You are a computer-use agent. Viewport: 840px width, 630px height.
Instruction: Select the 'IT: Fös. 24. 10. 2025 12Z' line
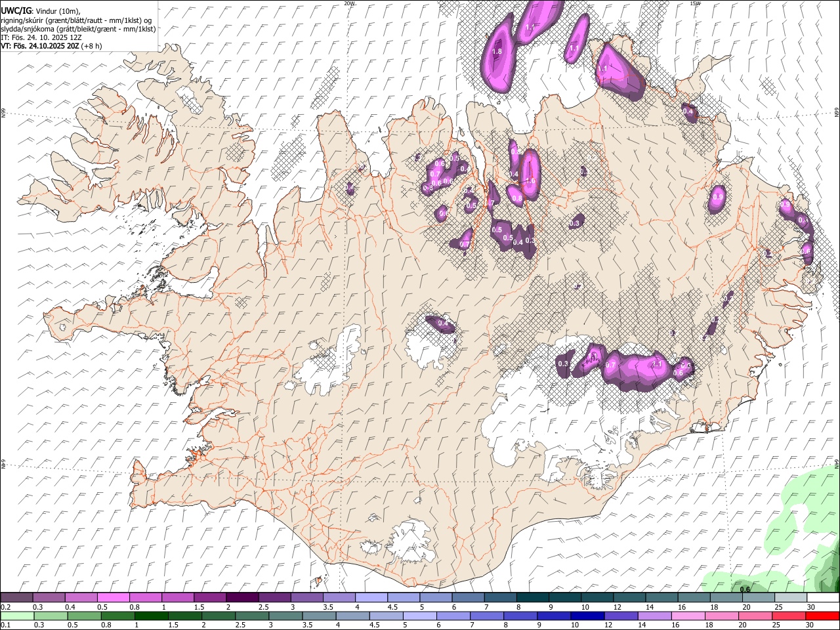(x=41, y=37)
